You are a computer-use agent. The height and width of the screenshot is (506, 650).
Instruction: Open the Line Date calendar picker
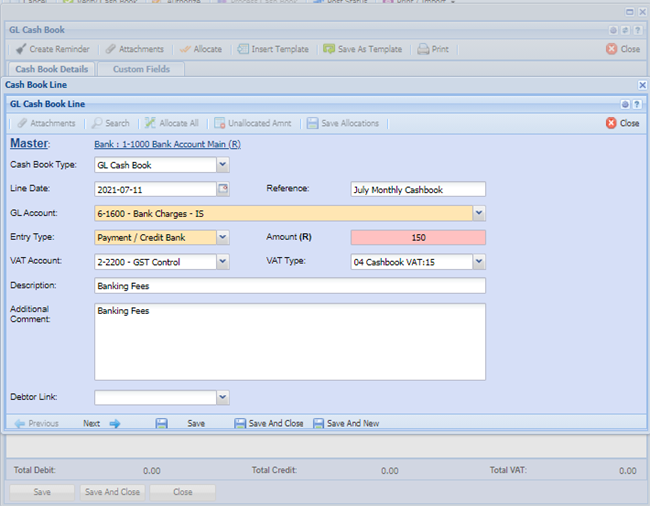pyautogui.click(x=223, y=188)
